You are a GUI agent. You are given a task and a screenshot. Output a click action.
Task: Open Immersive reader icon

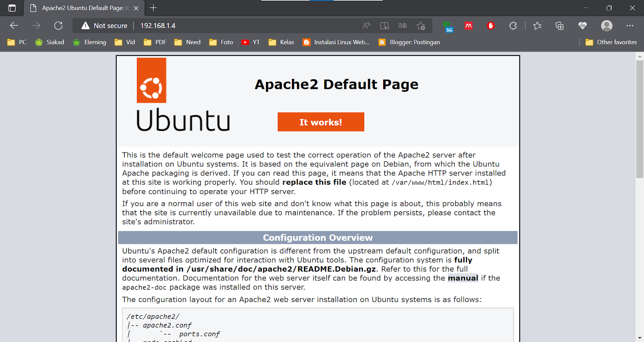[x=384, y=26]
